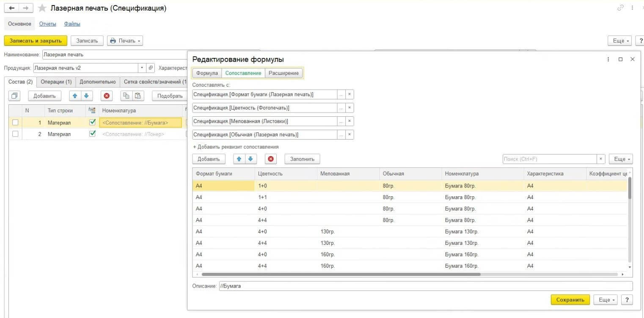This screenshot has width=644, height=318.
Task: Open Еще menu beside the Сохранить button
Action: pos(606,299)
